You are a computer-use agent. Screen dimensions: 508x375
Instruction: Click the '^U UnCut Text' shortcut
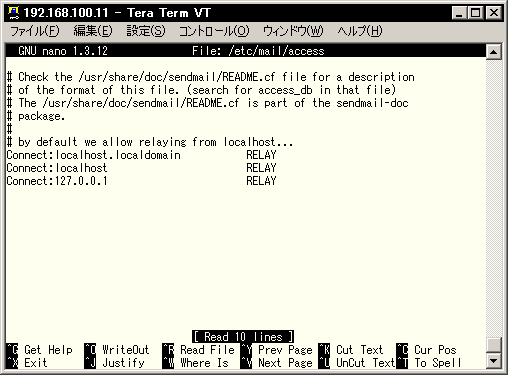click(x=357, y=363)
